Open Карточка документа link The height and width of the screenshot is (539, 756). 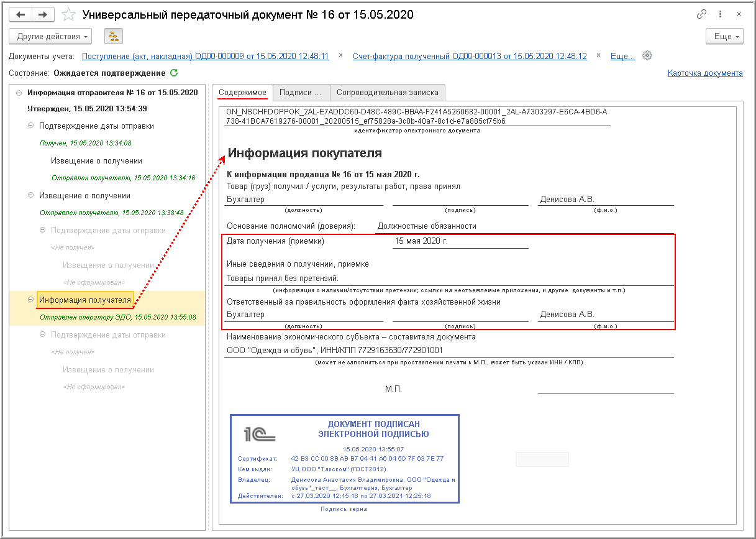[705, 73]
